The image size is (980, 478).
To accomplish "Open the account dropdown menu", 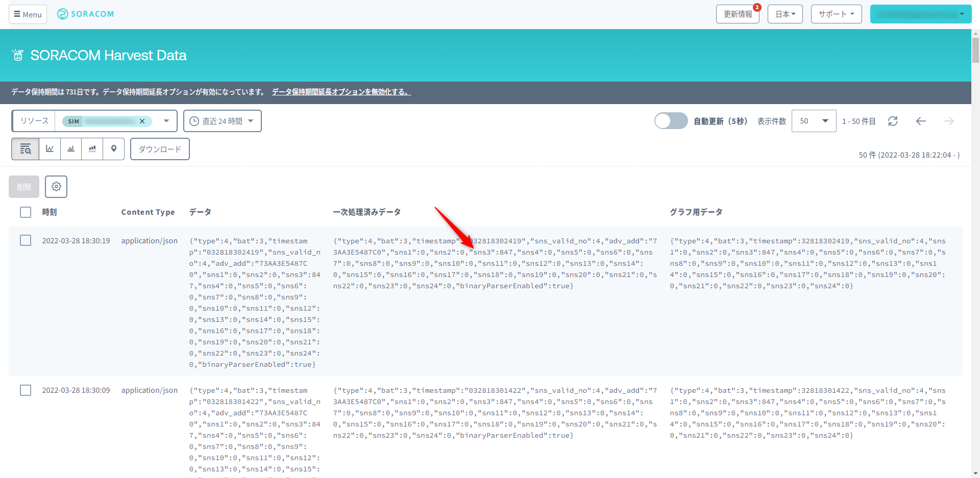I will (x=921, y=14).
